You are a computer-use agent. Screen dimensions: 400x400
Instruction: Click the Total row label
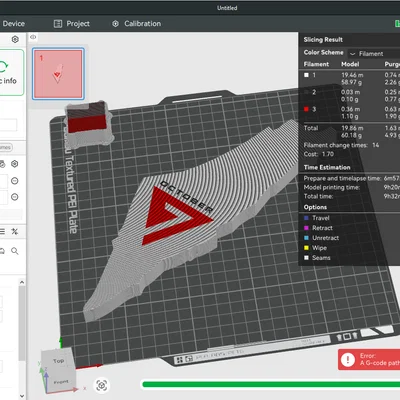coord(311,128)
